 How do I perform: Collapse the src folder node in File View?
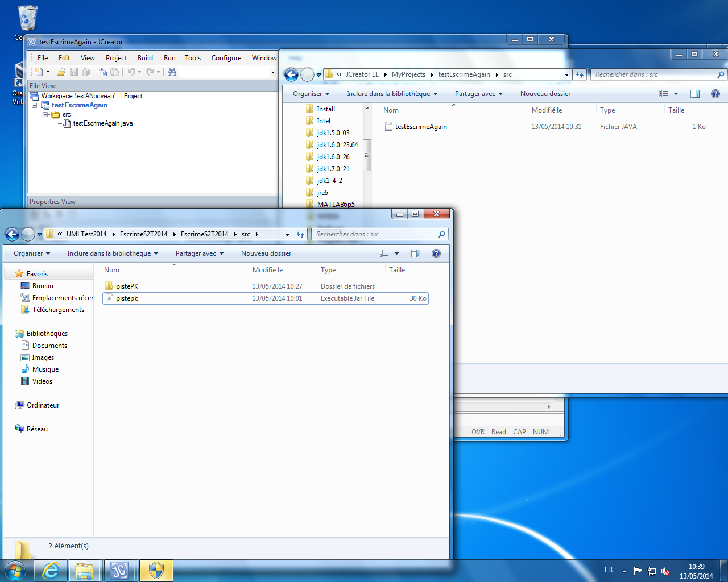[x=45, y=114]
